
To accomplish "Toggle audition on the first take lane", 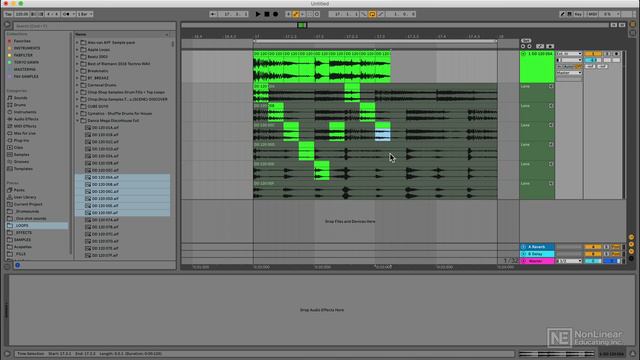I will [551, 86].
